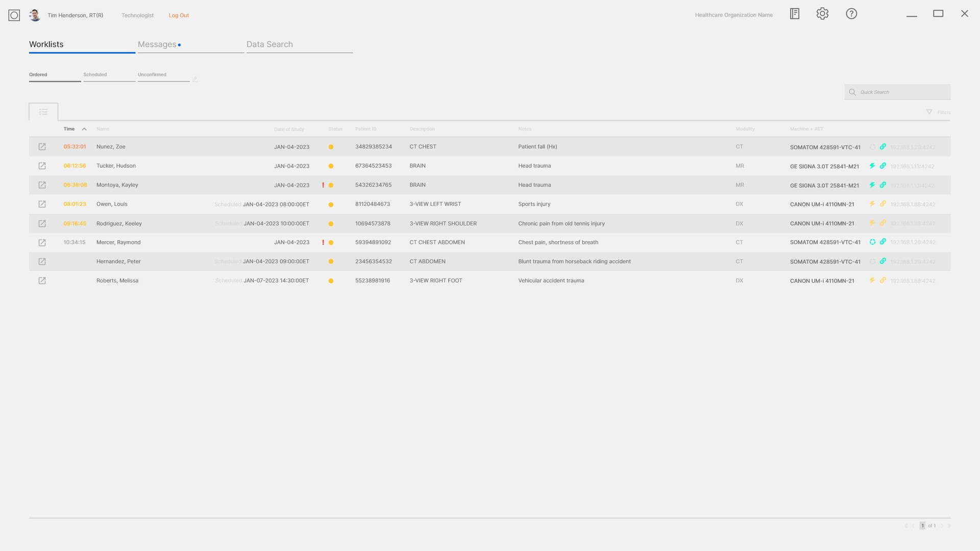Open Zoe Nunez's order entry icon

tap(42, 147)
